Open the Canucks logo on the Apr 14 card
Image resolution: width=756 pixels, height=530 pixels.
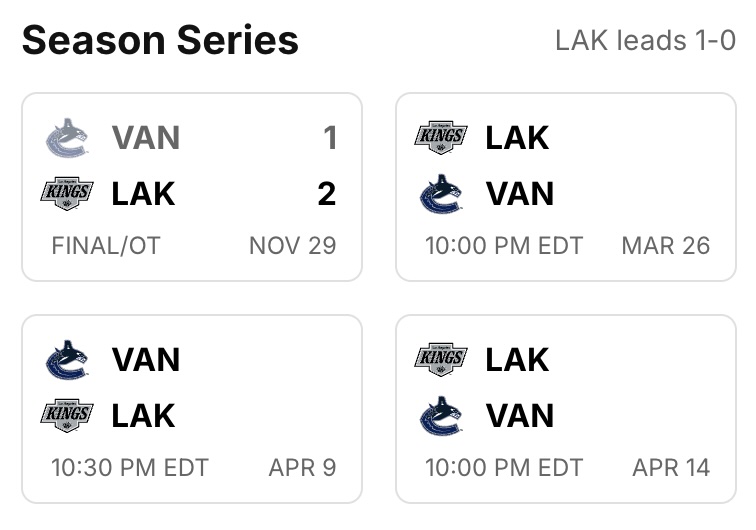coord(441,415)
